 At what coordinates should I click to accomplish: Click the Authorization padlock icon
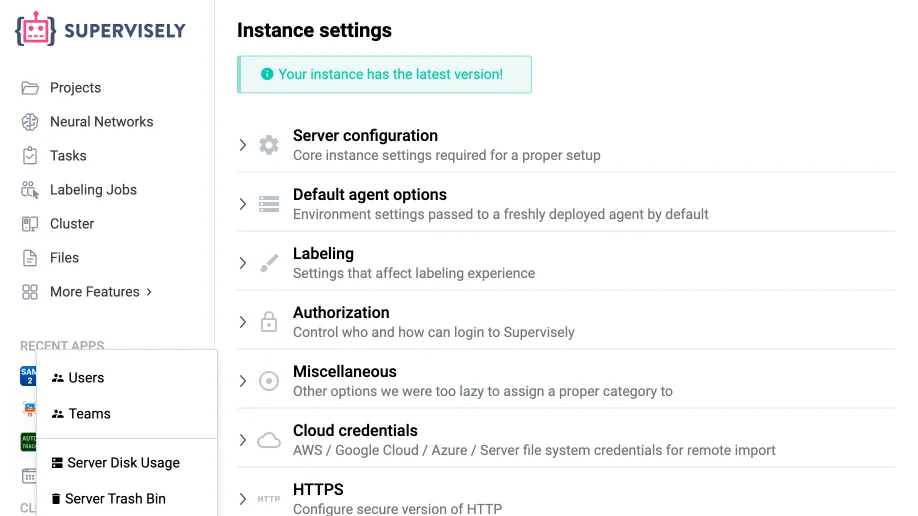[269, 322]
